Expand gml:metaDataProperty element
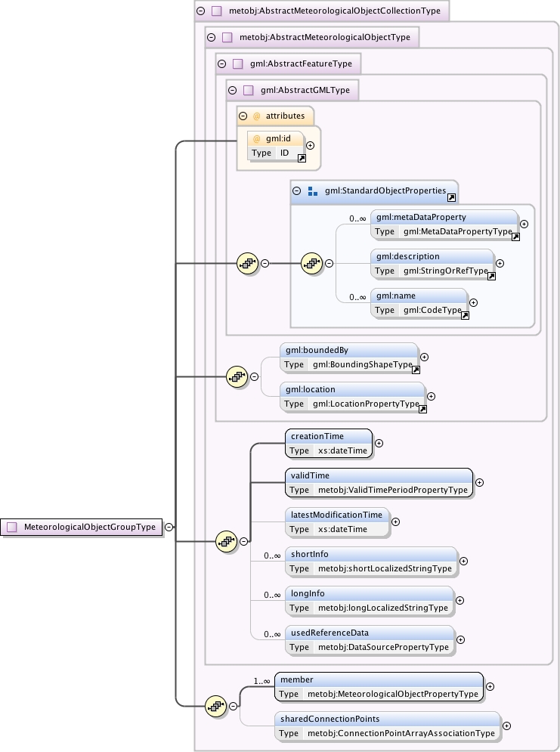The image size is (560, 752). click(x=524, y=224)
